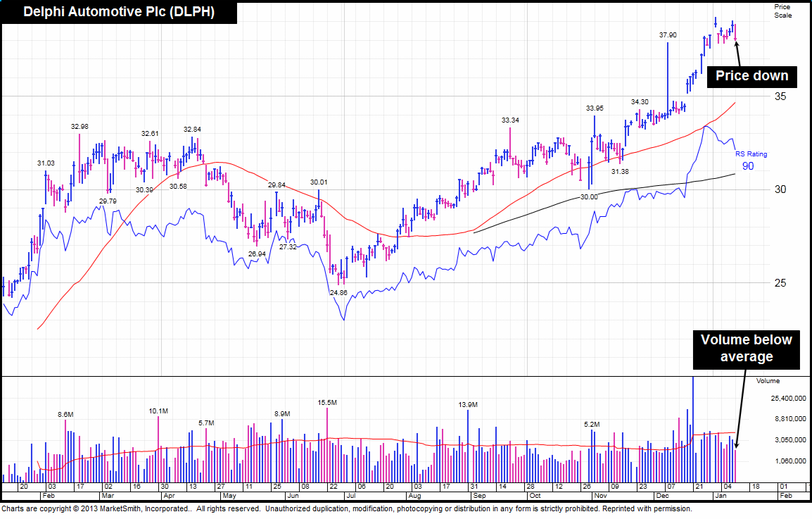812x519 pixels.
Task: Select the 29.79 price low label
Action: (x=108, y=201)
